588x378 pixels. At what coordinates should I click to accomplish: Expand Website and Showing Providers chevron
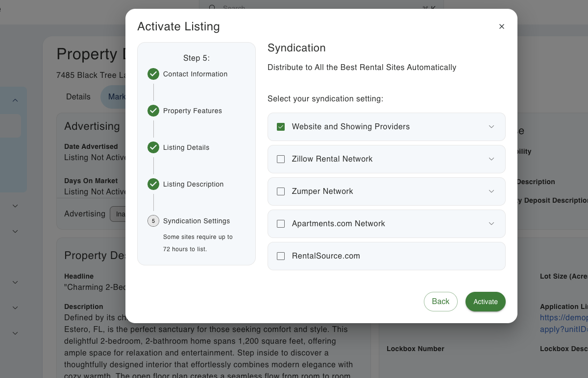pos(491,127)
